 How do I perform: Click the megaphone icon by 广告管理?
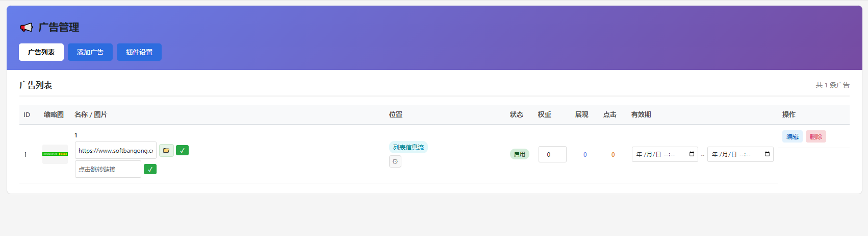point(26,27)
